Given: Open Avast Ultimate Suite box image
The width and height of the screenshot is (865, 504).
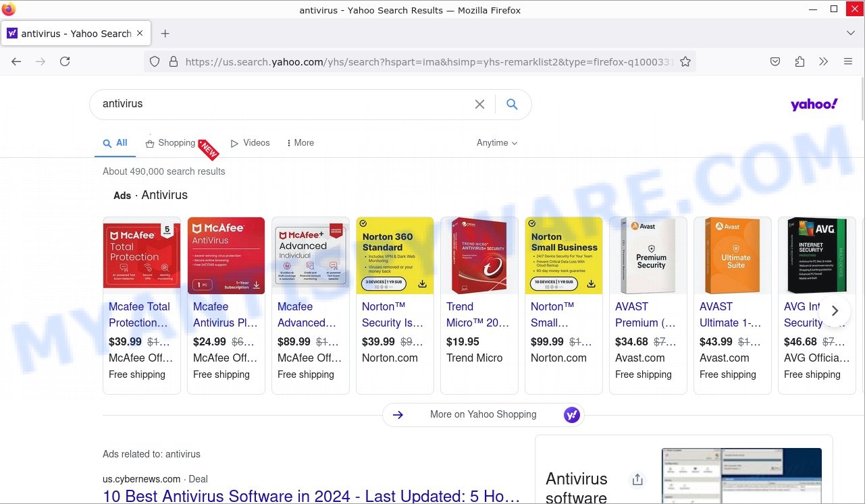Looking at the screenshot, I should tap(733, 256).
